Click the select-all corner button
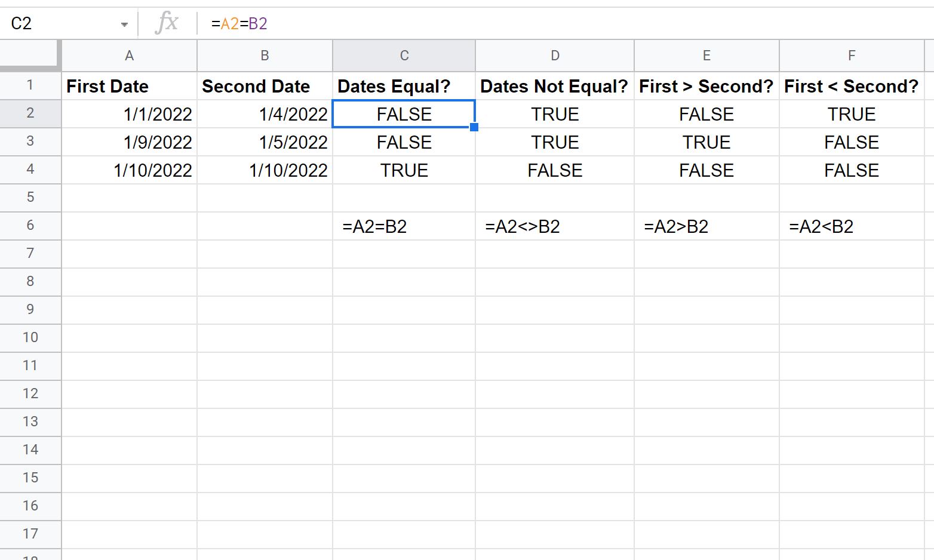934x560 pixels. pyautogui.click(x=30, y=56)
